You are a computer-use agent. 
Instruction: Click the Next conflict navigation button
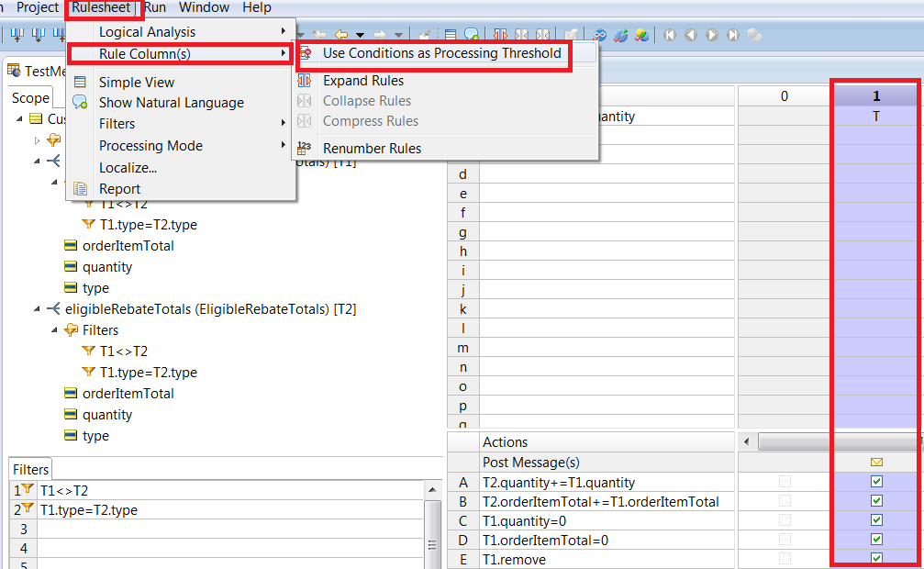[712, 35]
